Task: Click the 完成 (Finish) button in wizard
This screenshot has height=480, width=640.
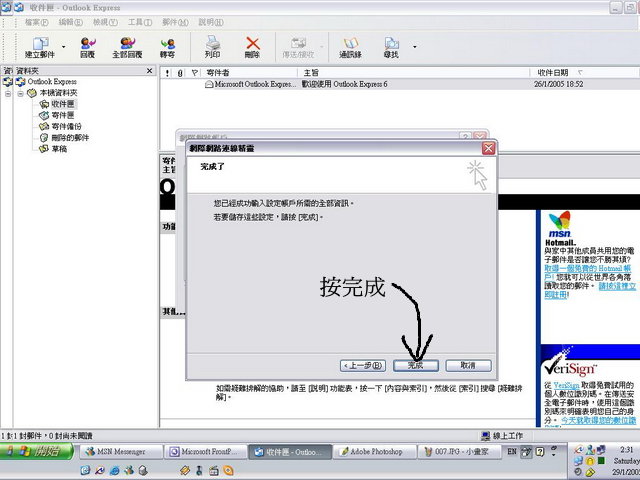Action: click(416, 365)
